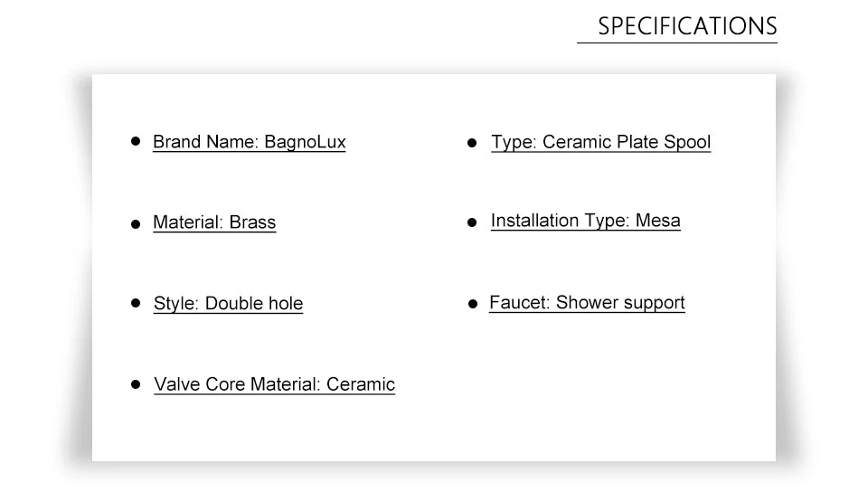Click the 'Brand Name' label text
Image resolution: width=868 pixels, height=501 pixels.
(x=206, y=142)
